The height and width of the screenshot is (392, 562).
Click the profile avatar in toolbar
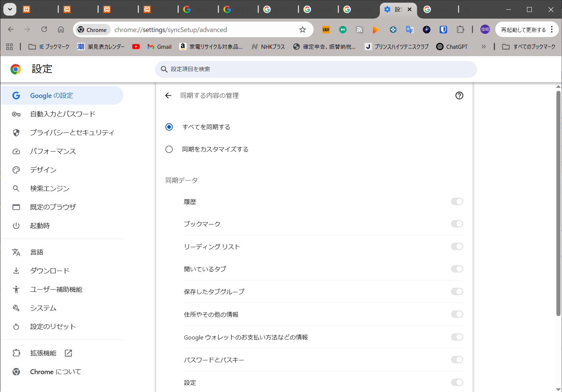[x=485, y=29]
